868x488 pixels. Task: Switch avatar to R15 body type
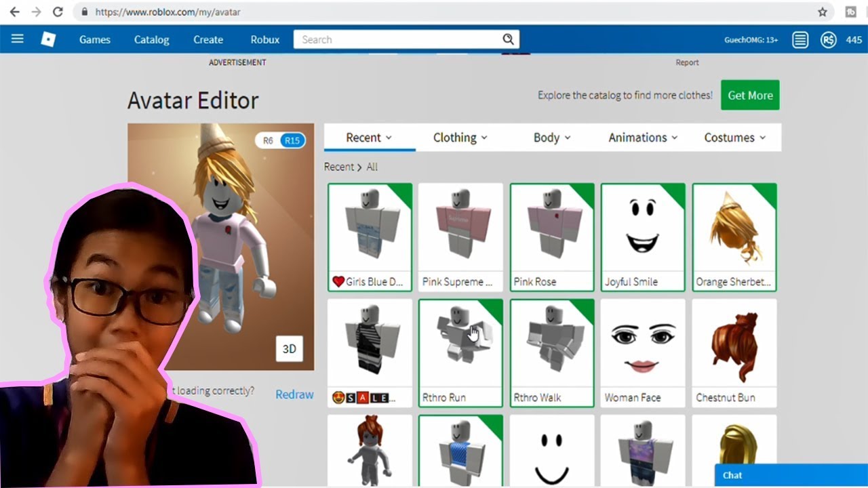coord(292,140)
